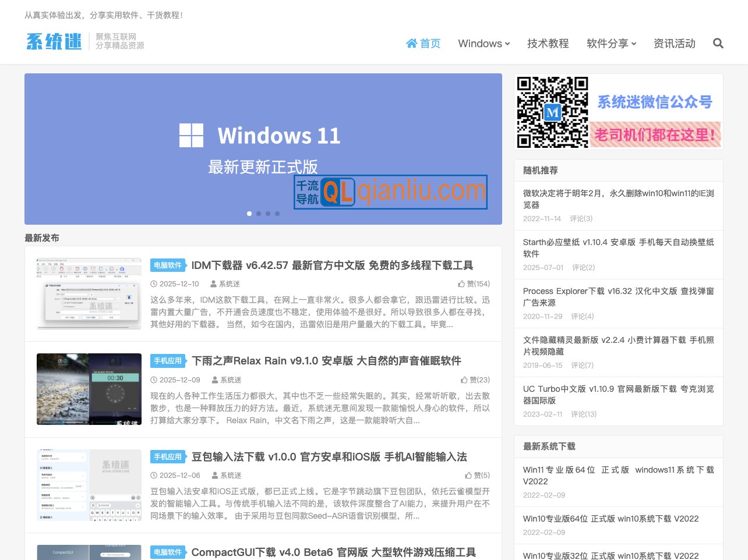Viewport: 748px width, 560px height.
Task: Click the home icon beside 首页
Action: point(411,44)
